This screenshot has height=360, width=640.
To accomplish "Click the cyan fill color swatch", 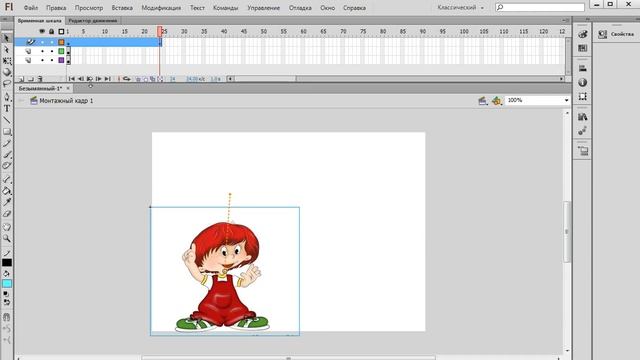I will [x=7, y=284].
